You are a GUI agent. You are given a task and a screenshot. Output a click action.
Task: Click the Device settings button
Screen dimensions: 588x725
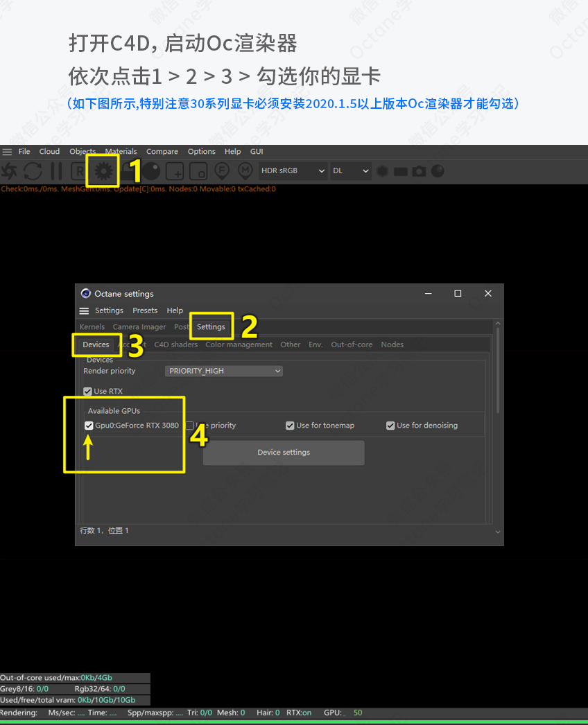point(284,453)
